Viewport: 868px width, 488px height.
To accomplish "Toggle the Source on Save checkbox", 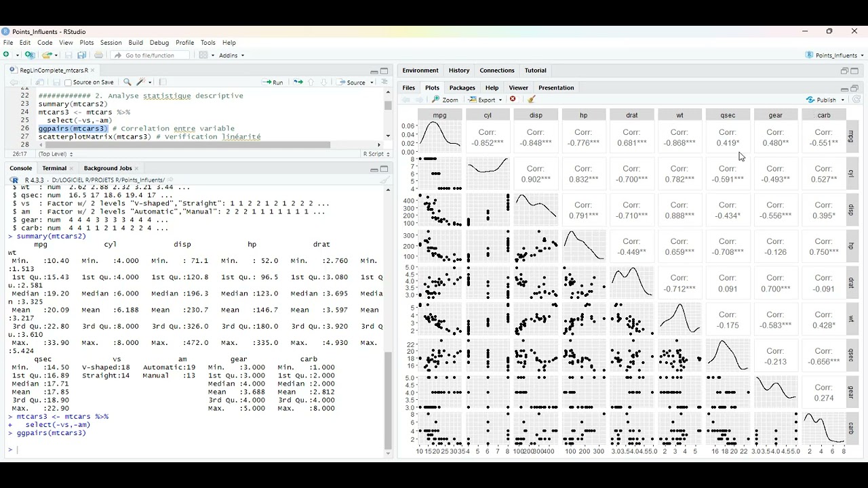I will pyautogui.click(x=68, y=83).
